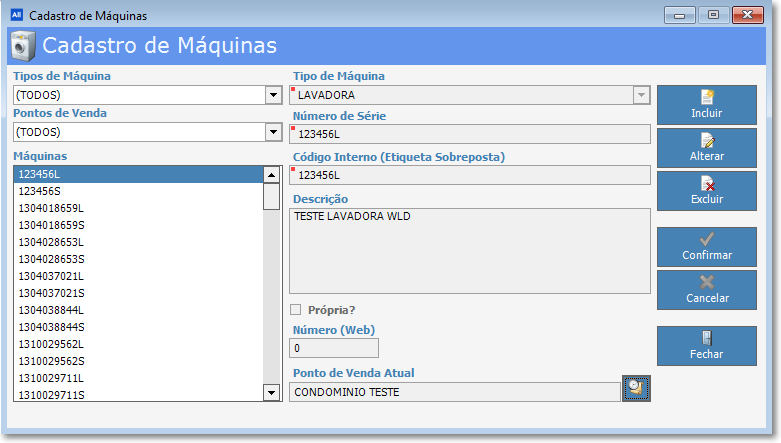Click the Cancelar button

(x=706, y=290)
